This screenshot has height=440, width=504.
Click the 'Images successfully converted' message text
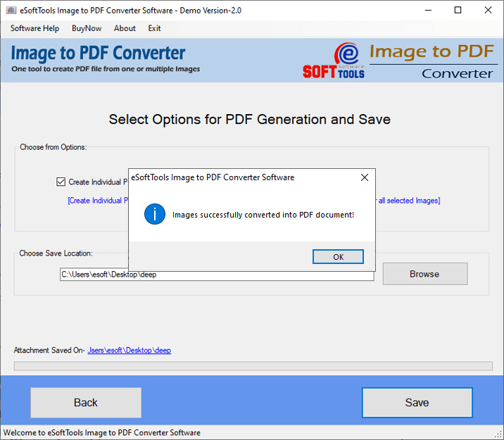[x=263, y=215]
